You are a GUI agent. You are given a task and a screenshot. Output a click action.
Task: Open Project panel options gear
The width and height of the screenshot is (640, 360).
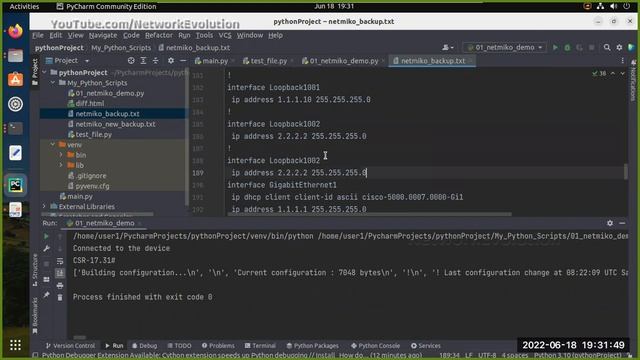(171, 61)
